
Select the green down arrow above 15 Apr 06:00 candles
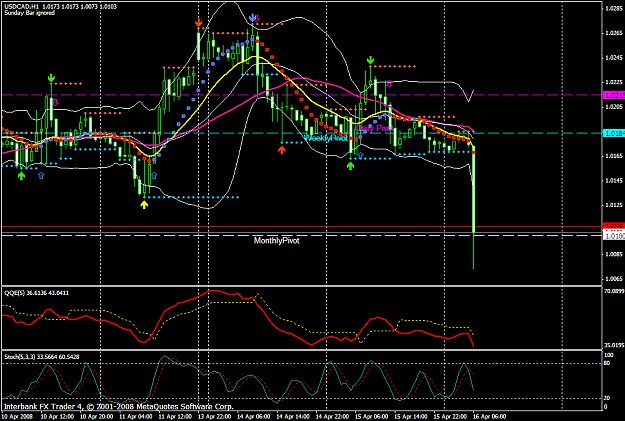(371, 60)
